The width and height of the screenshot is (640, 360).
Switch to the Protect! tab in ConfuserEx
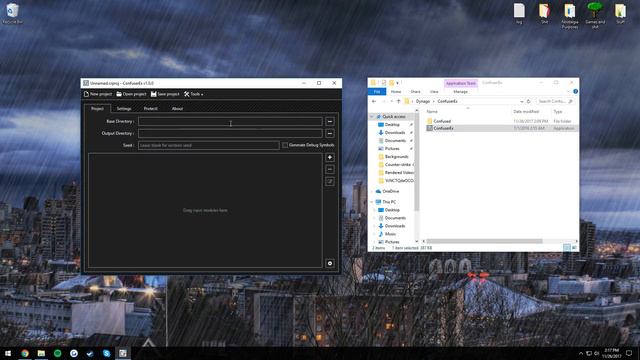point(151,109)
